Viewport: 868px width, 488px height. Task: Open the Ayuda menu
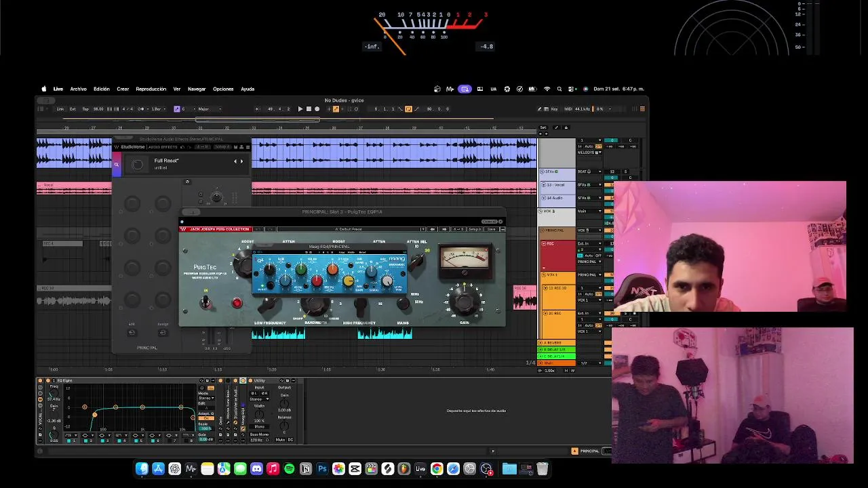[248, 89]
